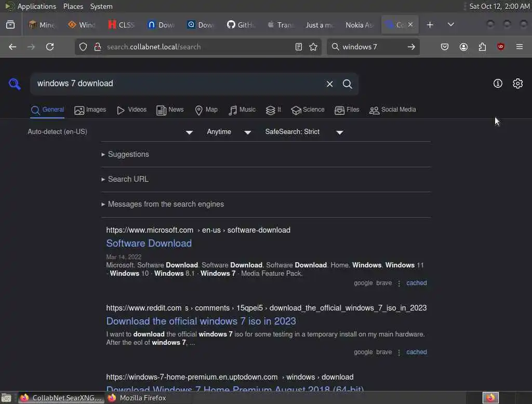This screenshot has height=404, width=532.
Task: Select the Files search category
Action: 347,110
